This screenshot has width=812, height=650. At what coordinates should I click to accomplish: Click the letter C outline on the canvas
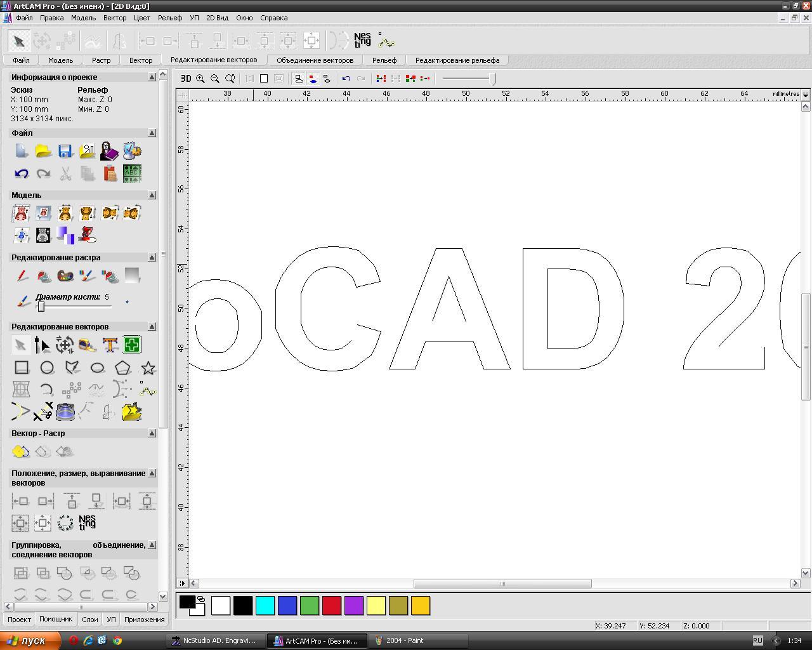pyautogui.click(x=328, y=308)
